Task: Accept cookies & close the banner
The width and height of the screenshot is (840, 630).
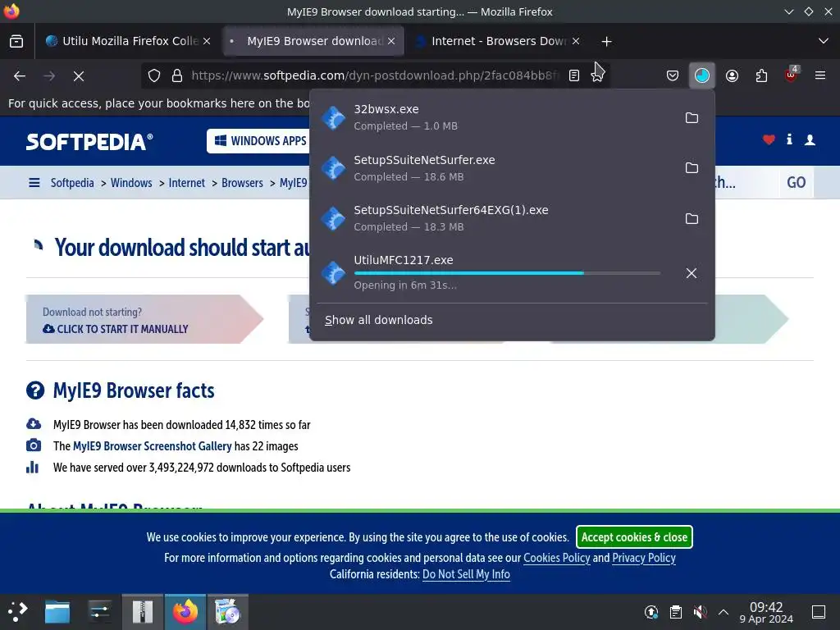Action: (x=634, y=537)
